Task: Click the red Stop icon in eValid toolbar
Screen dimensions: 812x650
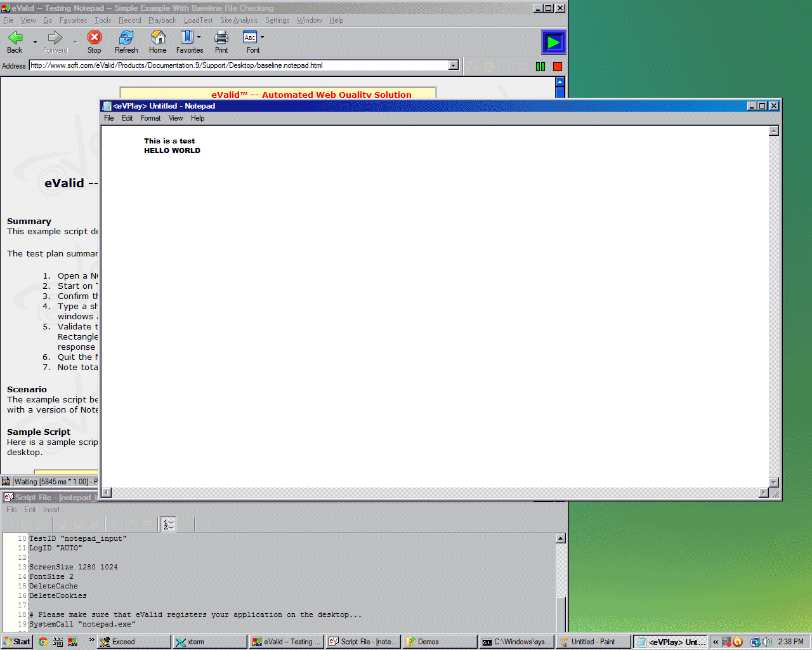Action: coord(94,37)
